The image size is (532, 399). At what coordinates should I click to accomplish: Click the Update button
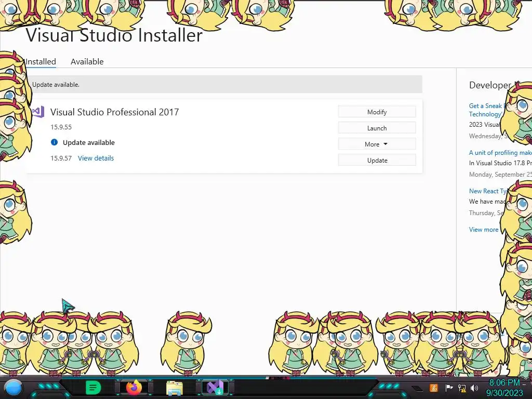(377, 160)
